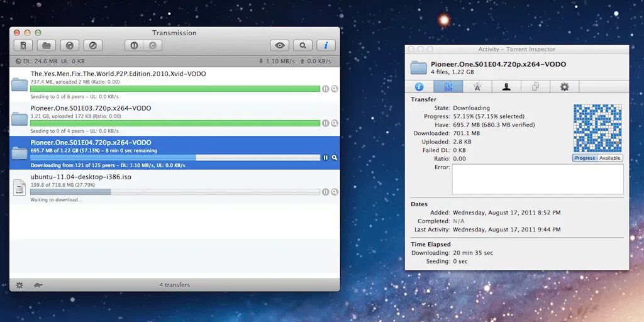644x322 pixels.
Task: Reveal the ubuntu-11.04 iso in Finder
Action: 335,192
